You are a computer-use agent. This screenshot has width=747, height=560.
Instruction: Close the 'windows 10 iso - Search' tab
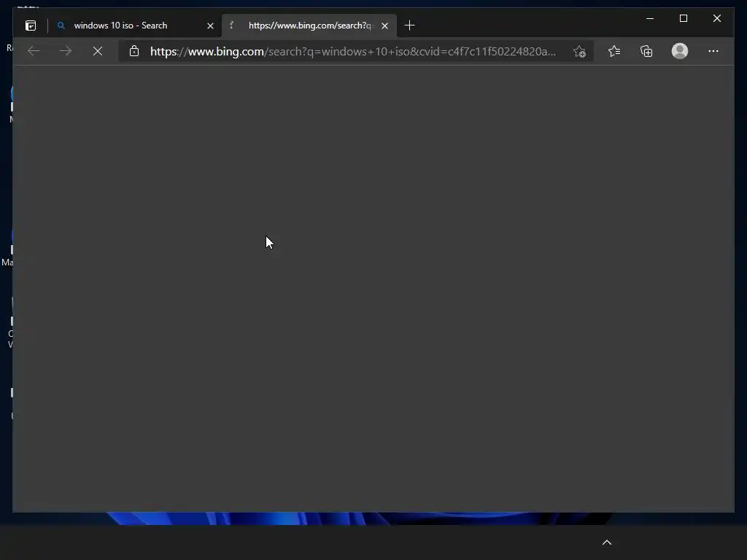[210, 26]
